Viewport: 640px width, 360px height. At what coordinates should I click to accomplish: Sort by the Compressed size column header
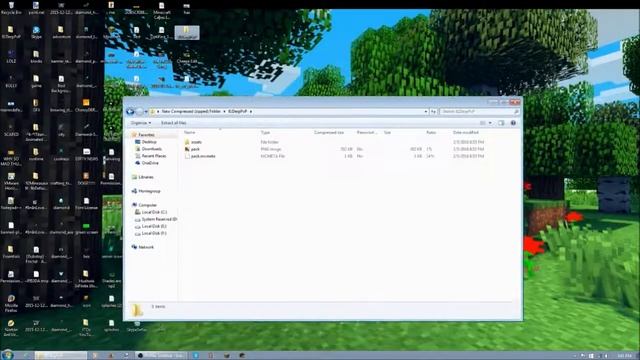[329, 133]
